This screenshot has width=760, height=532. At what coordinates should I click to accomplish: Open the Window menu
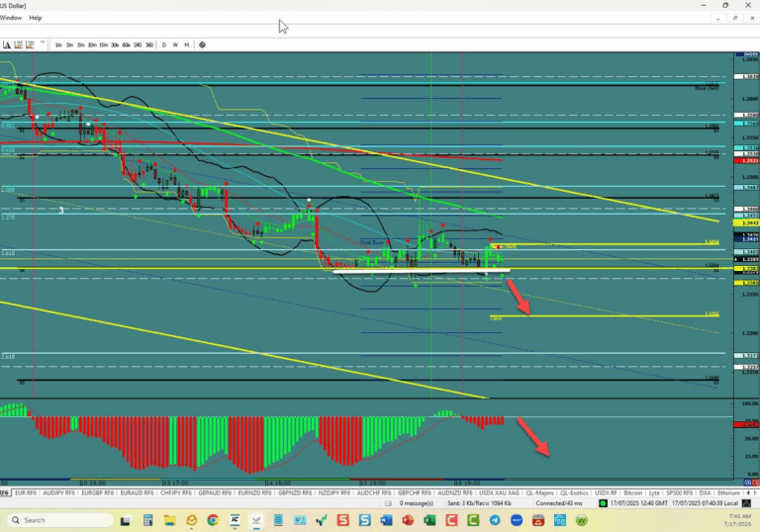[x=11, y=18]
